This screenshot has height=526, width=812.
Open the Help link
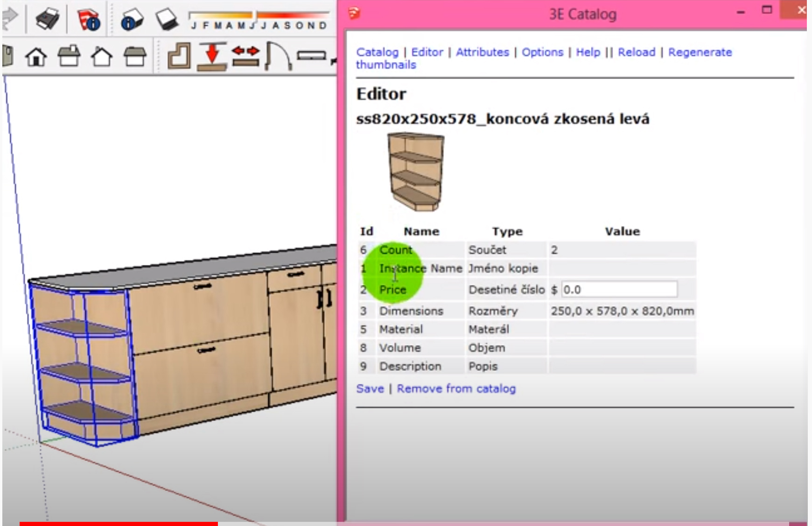click(x=588, y=52)
